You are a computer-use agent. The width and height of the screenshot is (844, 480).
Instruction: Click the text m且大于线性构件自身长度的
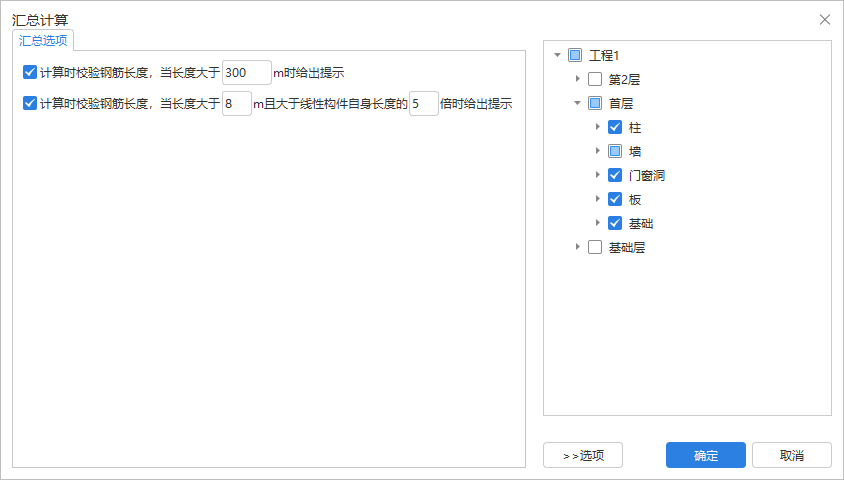click(330, 103)
